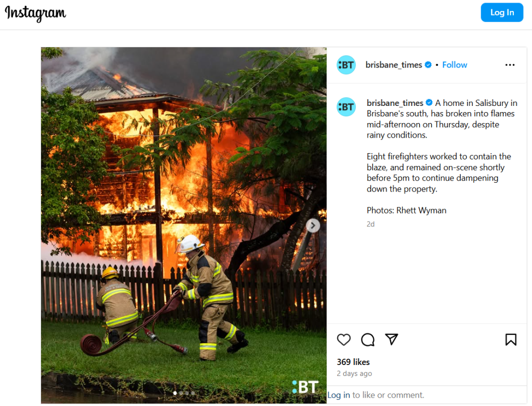This screenshot has width=532, height=406.
Task: Like the post with the heart icon
Action: [x=344, y=340]
